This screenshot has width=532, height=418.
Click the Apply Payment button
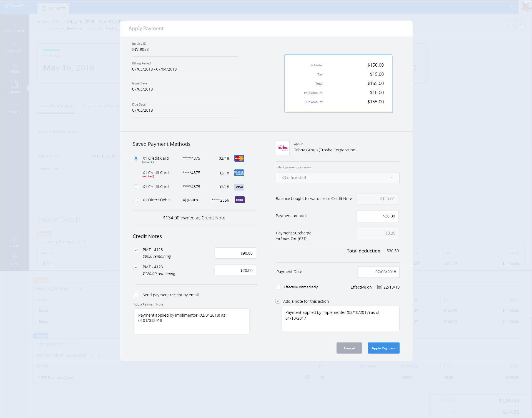(x=383, y=348)
